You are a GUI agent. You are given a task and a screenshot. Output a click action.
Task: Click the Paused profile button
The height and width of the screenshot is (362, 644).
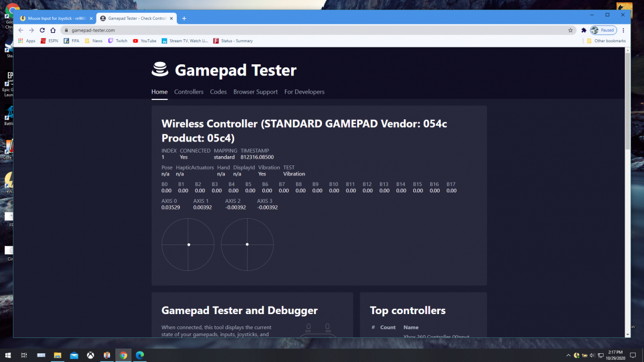point(604,30)
